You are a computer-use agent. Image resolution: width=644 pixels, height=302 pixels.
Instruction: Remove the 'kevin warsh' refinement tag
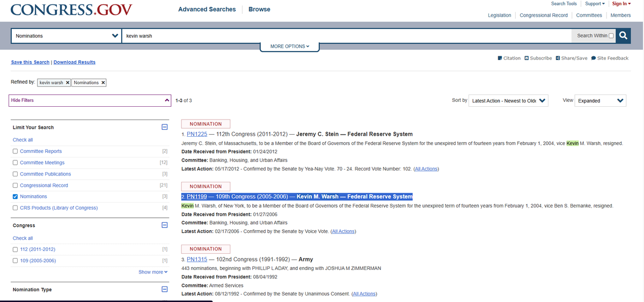point(68,83)
